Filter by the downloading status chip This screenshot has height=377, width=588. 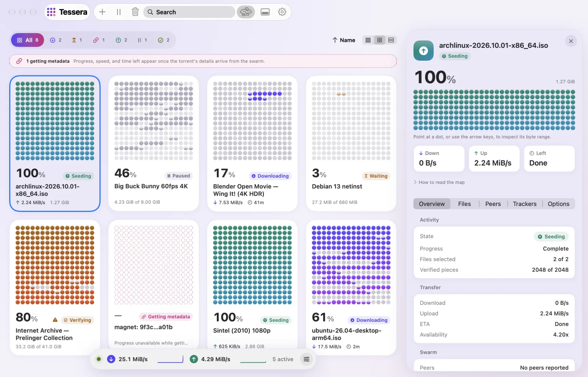point(55,40)
